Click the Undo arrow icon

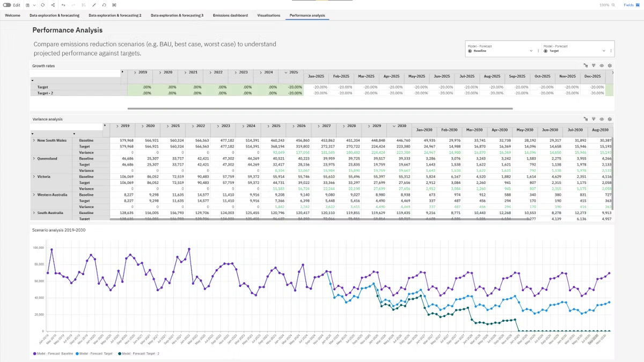click(63, 5)
